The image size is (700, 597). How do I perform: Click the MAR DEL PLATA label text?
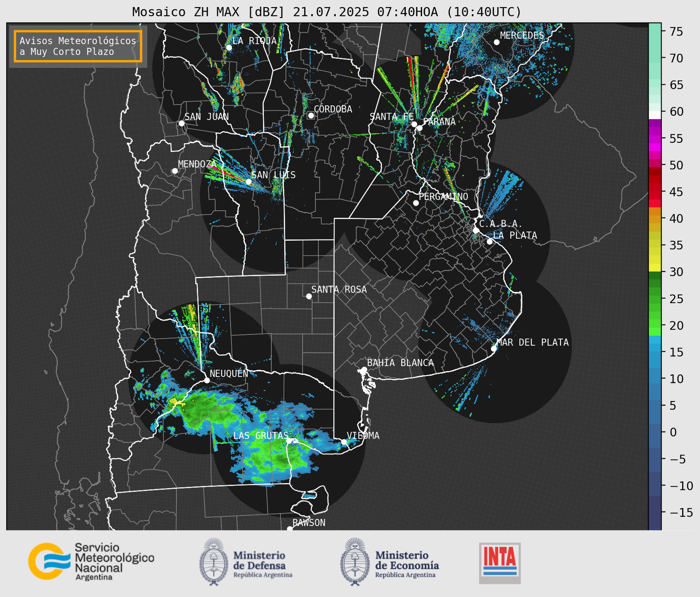[532, 342]
